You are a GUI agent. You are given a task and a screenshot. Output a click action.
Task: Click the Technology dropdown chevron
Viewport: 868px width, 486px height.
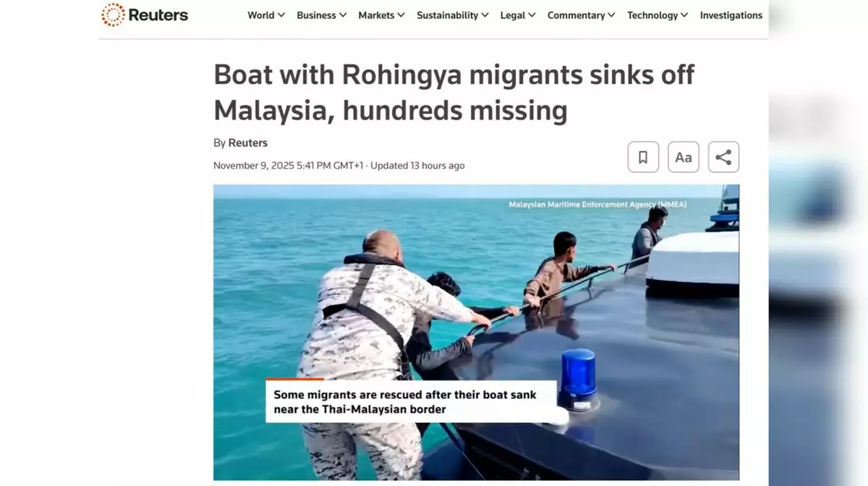(684, 15)
